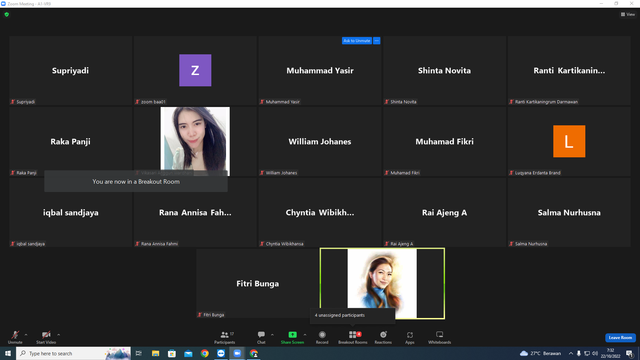Click the taskbar search box
Screen dimensions: 640x360
click(73, 353)
